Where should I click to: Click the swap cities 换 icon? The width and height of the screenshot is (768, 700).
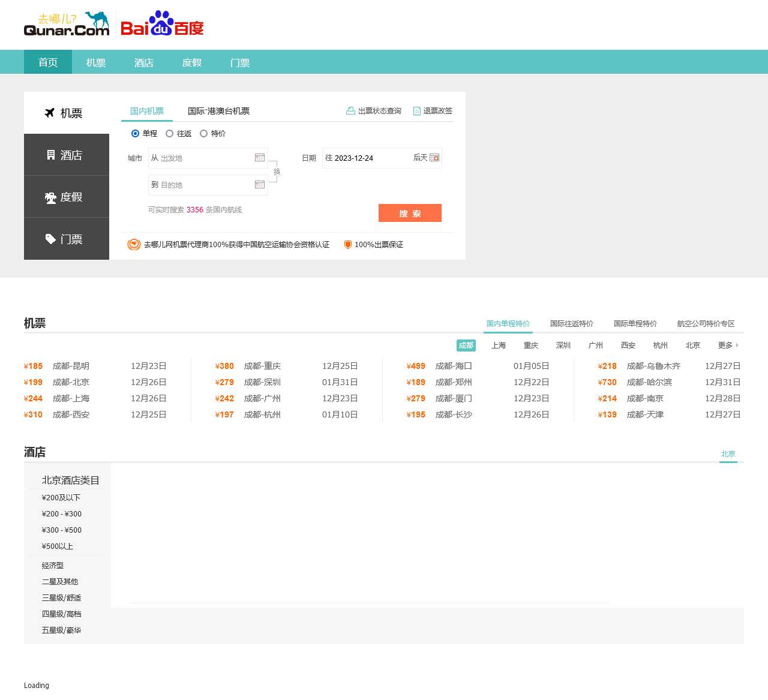click(x=277, y=172)
